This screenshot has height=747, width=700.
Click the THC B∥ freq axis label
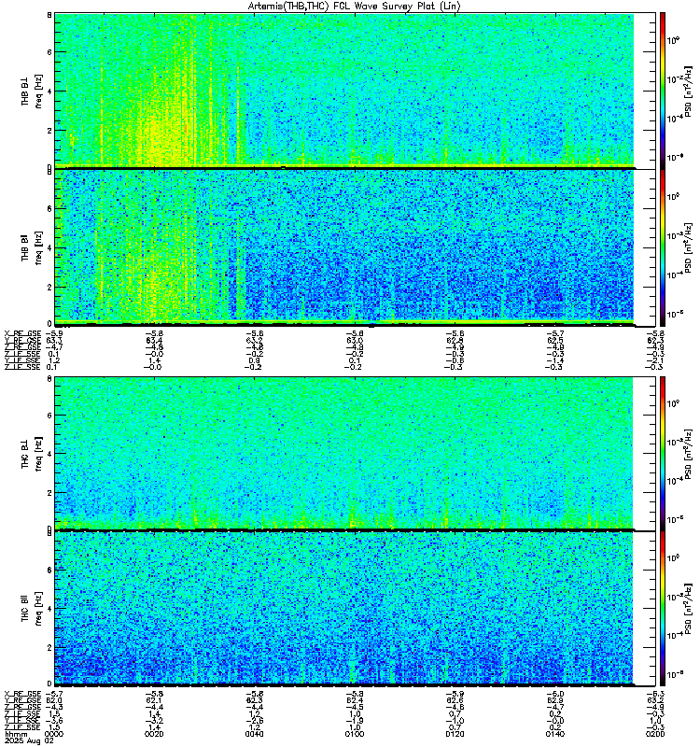pyautogui.click(x=32, y=609)
